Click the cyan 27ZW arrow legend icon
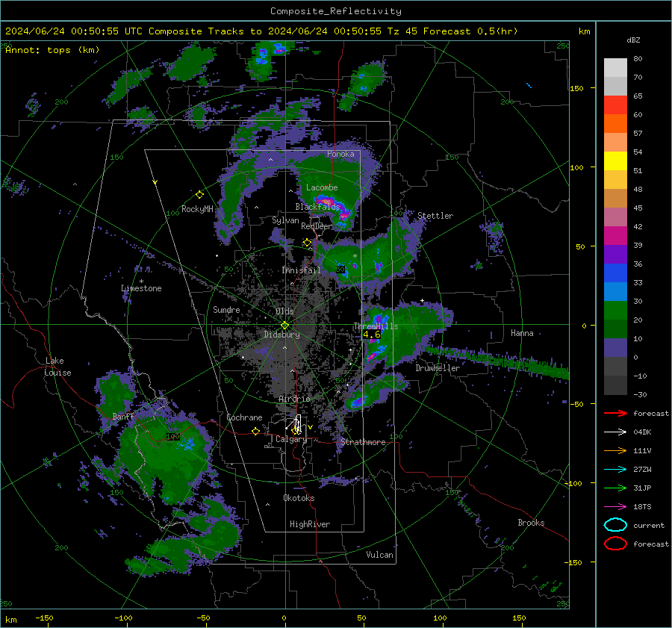The height and width of the screenshot is (628, 672). 615,470
